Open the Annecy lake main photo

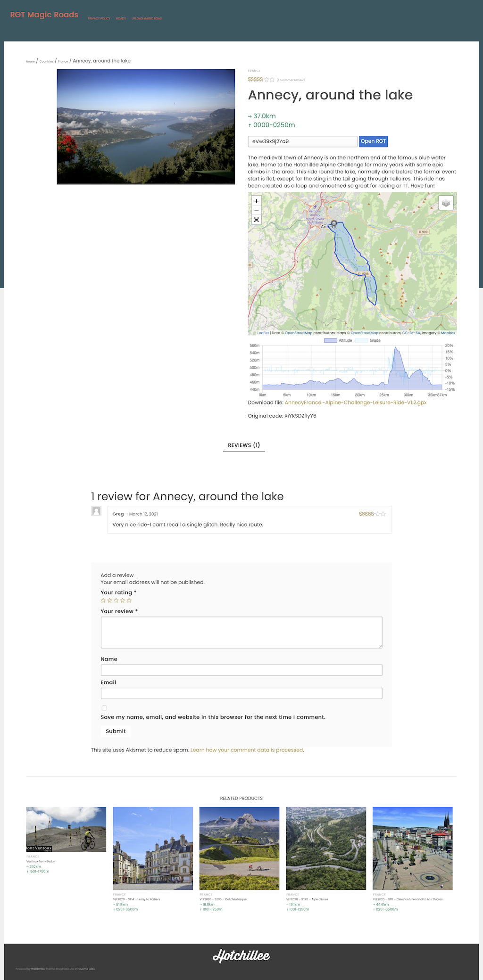click(146, 127)
